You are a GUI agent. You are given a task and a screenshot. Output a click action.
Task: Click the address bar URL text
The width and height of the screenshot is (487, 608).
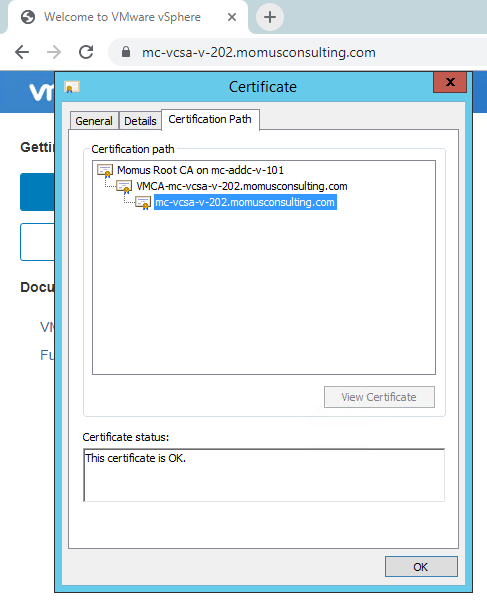(x=259, y=52)
